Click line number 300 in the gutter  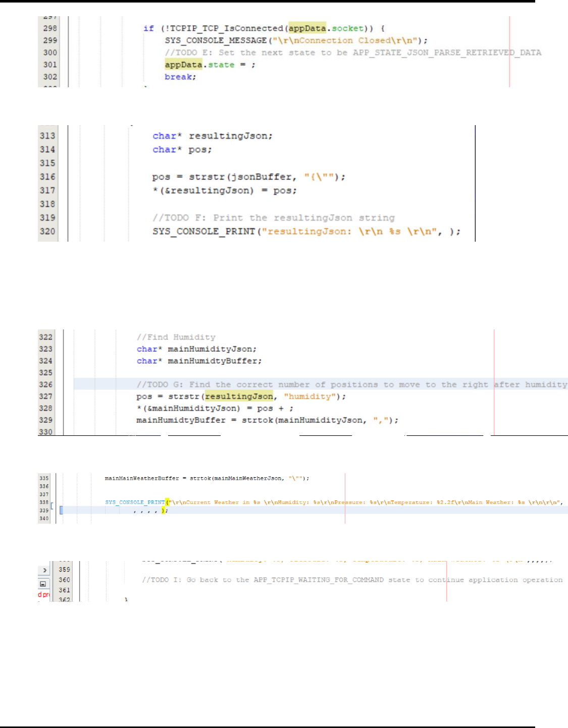pos(50,52)
